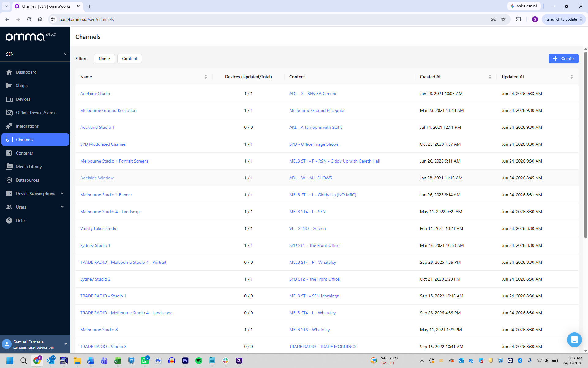
Task: Click Samuel Fantasia avatar icon
Action: point(7,344)
